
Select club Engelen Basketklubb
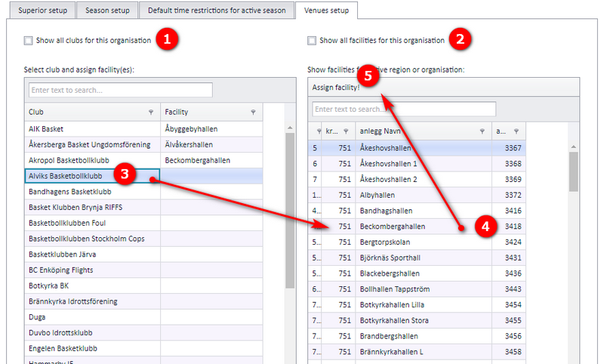tap(92, 348)
